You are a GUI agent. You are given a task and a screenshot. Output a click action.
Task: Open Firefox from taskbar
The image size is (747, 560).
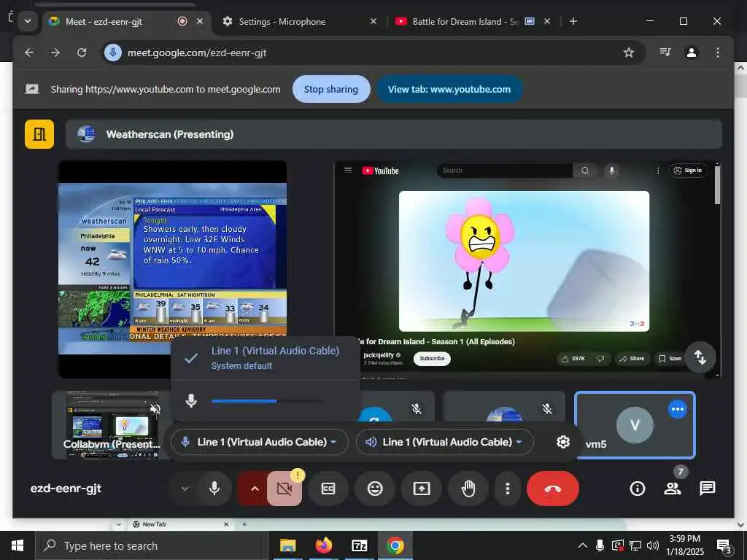323,545
